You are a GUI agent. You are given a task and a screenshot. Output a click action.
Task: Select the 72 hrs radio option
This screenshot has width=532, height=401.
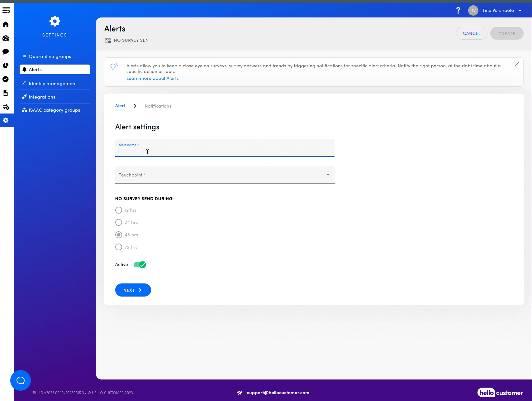click(119, 247)
